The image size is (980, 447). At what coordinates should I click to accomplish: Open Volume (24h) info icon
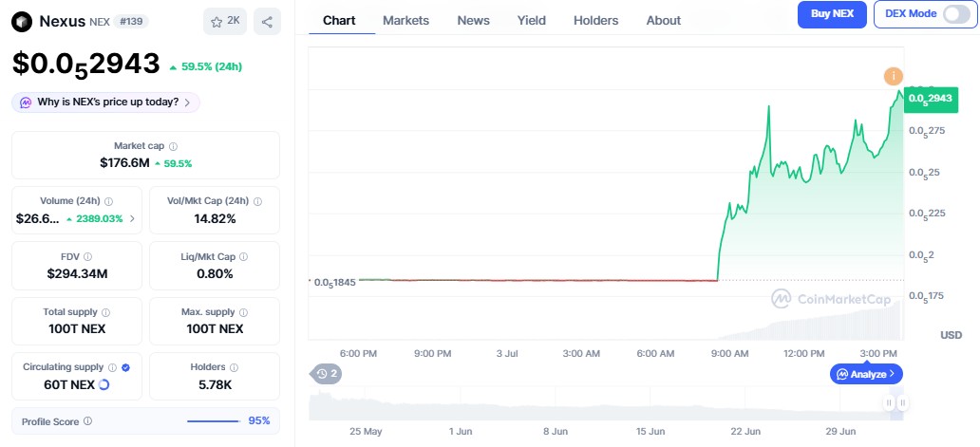click(x=109, y=201)
